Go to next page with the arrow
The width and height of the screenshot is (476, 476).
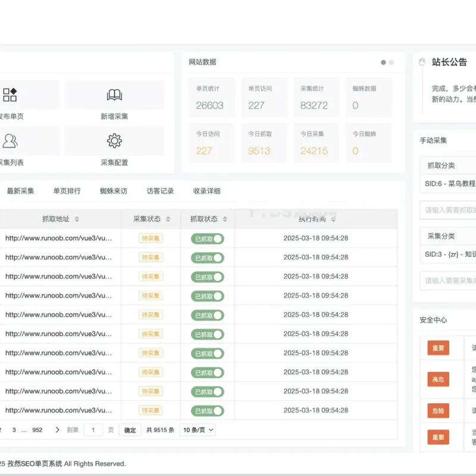[x=57, y=430]
